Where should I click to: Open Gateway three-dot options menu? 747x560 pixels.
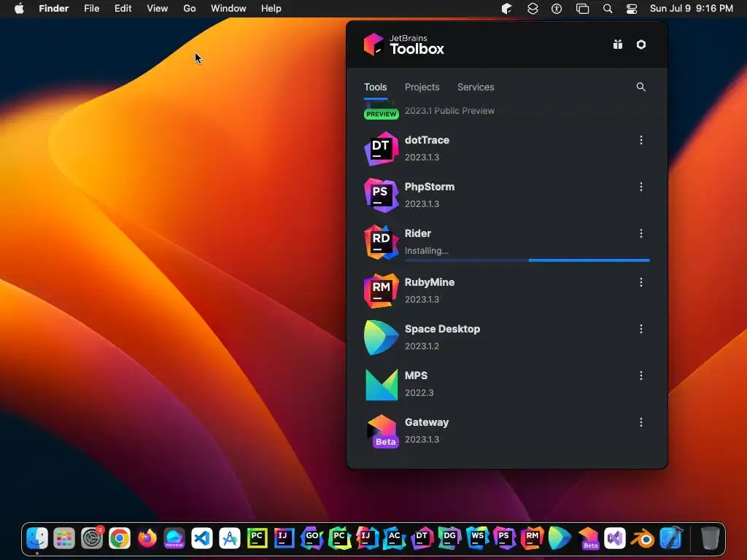pyautogui.click(x=641, y=422)
